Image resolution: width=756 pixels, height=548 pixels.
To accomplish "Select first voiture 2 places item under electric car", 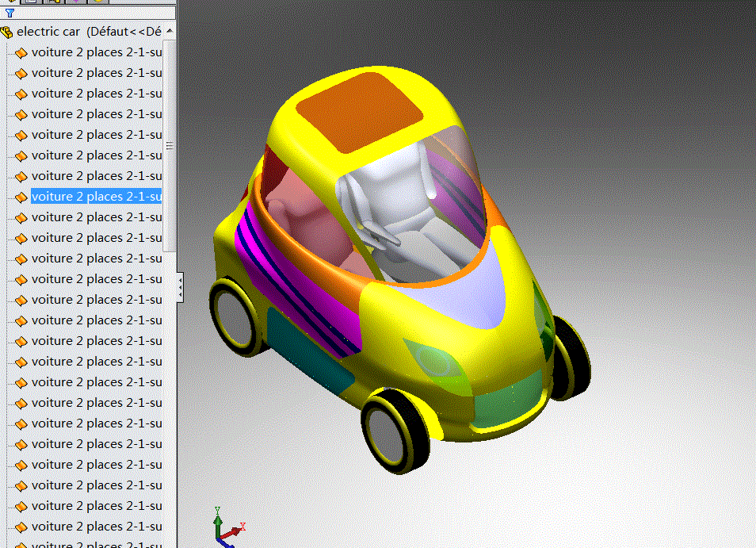I will click(x=96, y=52).
